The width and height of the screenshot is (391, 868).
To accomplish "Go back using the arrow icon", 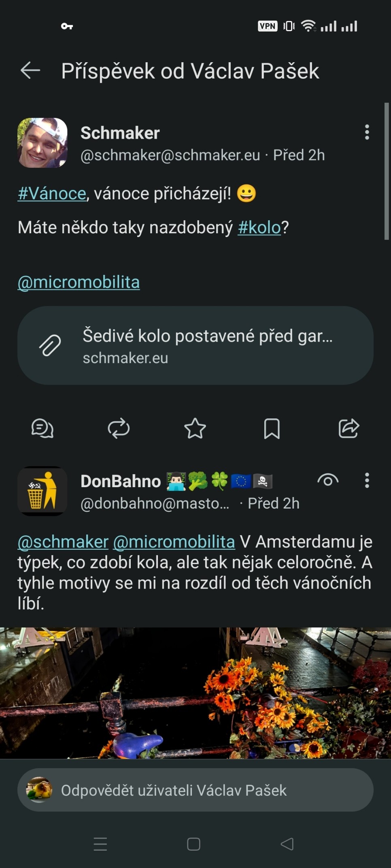I will [30, 71].
